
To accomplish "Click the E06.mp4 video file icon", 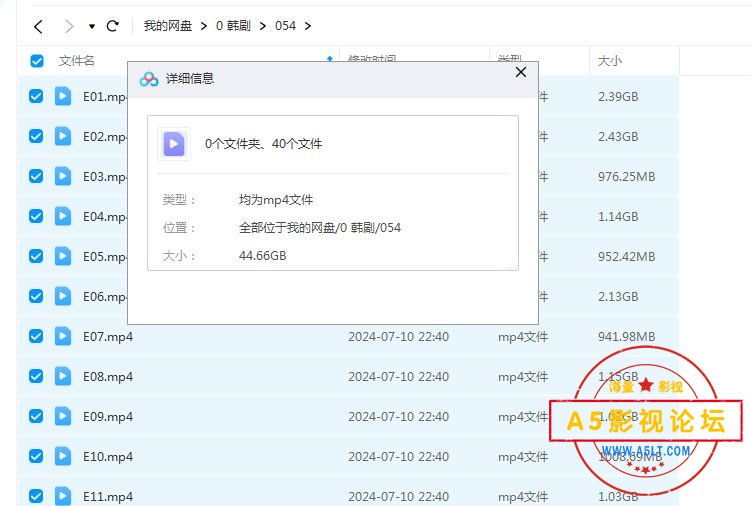I will click(63, 296).
